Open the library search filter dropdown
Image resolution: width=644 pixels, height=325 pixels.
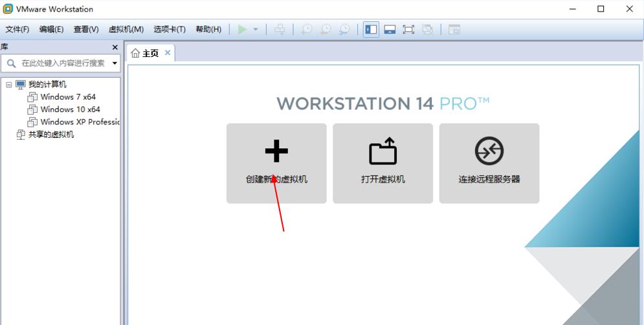pos(115,63)
